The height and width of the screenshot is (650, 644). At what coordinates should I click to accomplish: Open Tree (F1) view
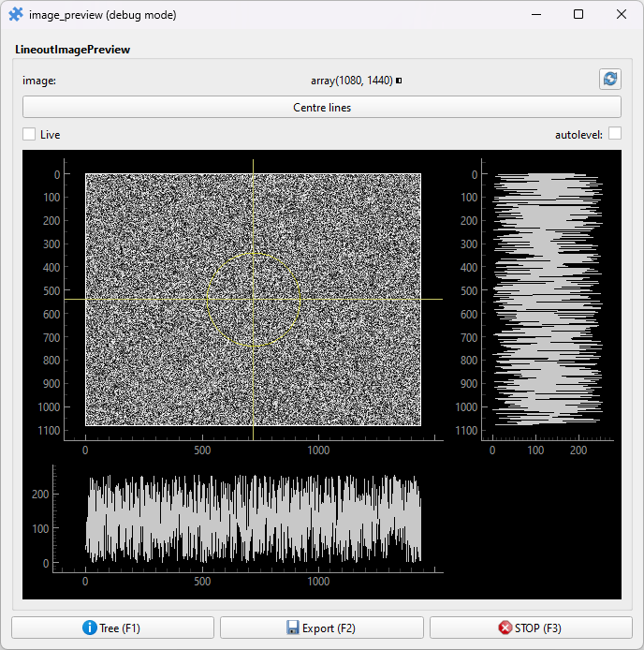click(112, 628)
